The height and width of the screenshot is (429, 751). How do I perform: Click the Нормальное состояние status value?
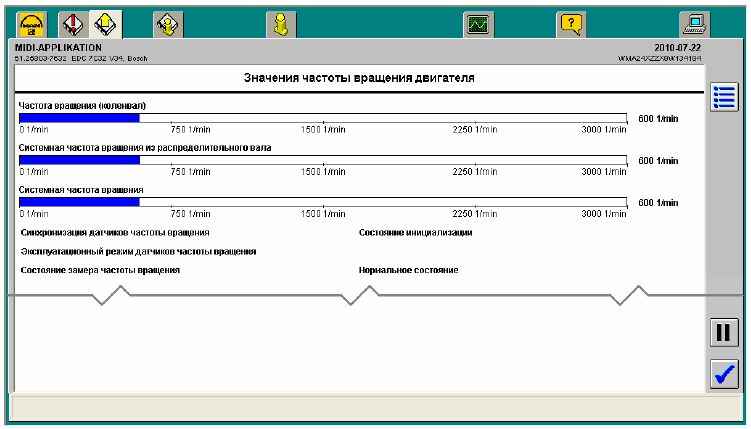coord(408,271)
